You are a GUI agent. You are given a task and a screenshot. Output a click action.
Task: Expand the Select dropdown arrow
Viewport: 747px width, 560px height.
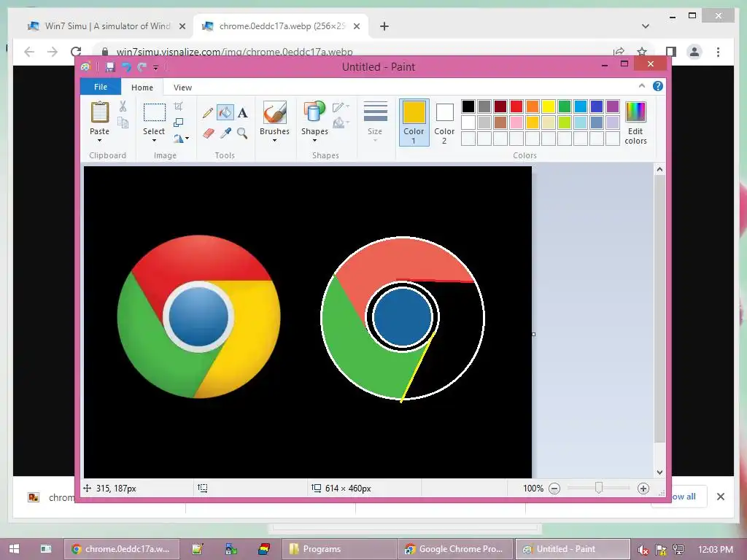[154, 141]
